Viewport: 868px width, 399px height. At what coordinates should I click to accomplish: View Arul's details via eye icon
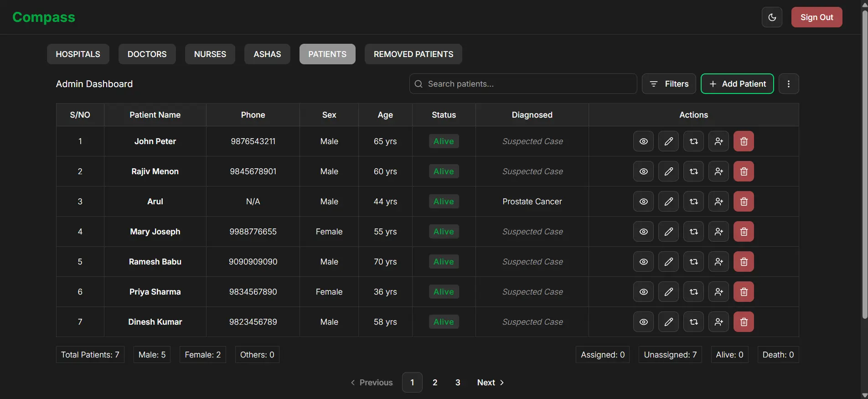click(x=643, y=202)
